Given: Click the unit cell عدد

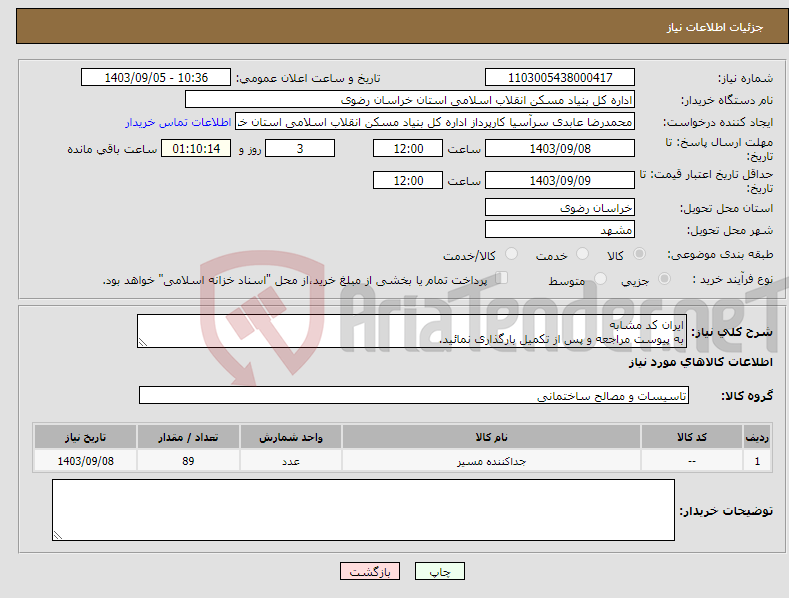Looking at the screenshot, I should pos(291,461).
